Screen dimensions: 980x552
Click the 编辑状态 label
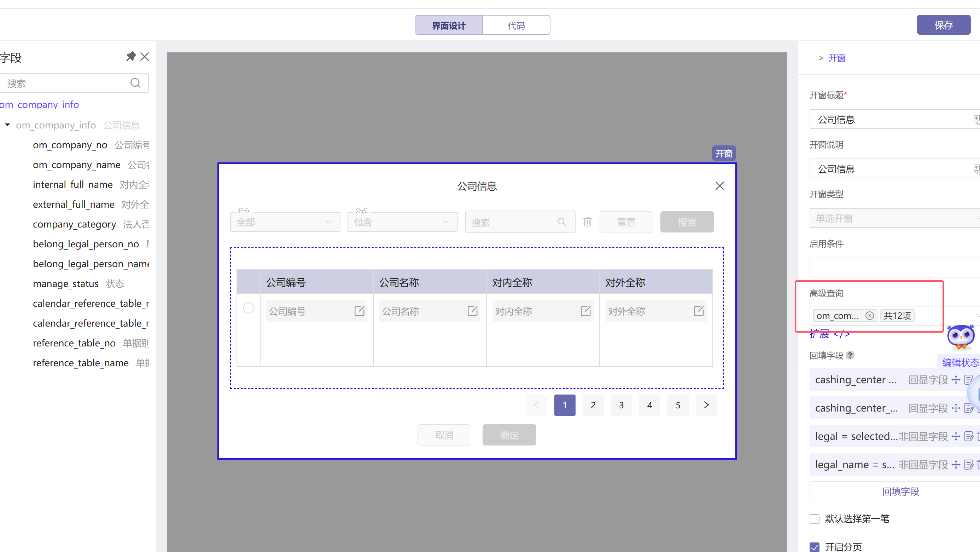coord(960,362)
